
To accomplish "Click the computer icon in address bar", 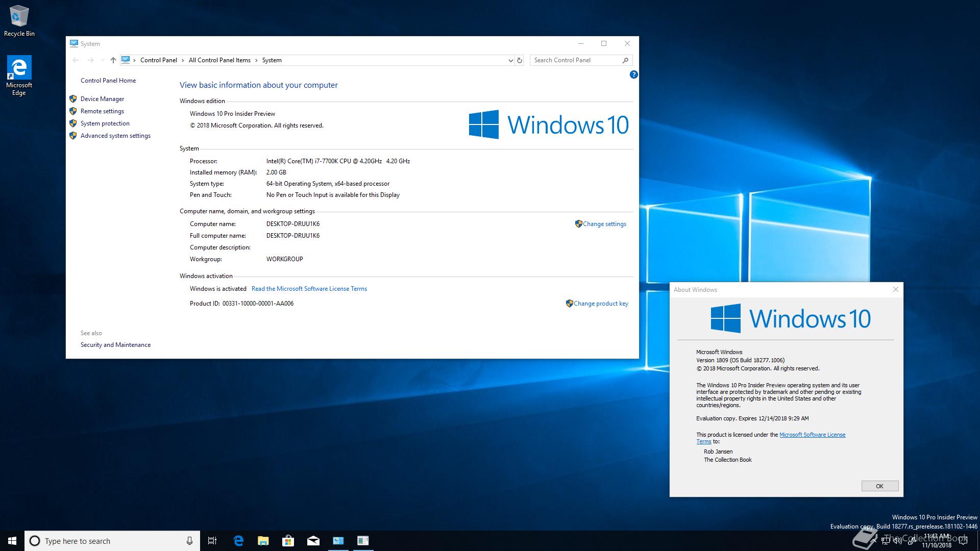I will tap(126, 60).
